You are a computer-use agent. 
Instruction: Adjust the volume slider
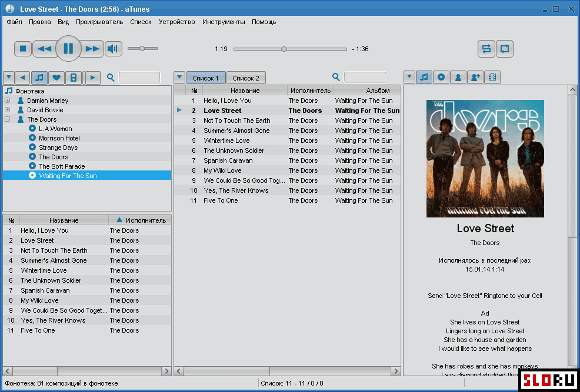tap(142, 48)
